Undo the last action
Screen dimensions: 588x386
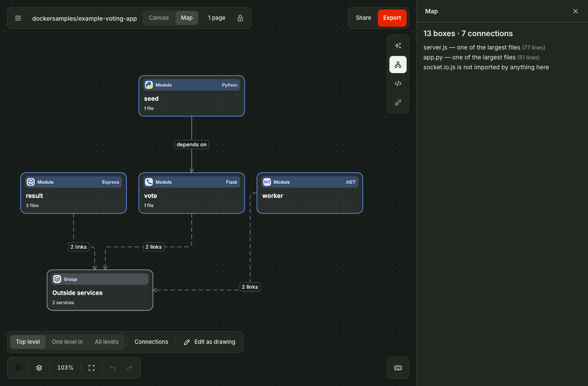click(113, 368)
